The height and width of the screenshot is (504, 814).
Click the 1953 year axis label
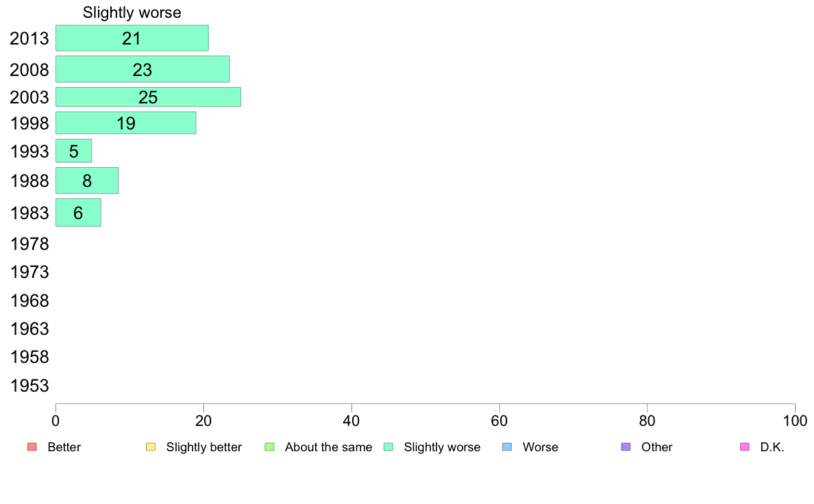[x=29, y=386]
